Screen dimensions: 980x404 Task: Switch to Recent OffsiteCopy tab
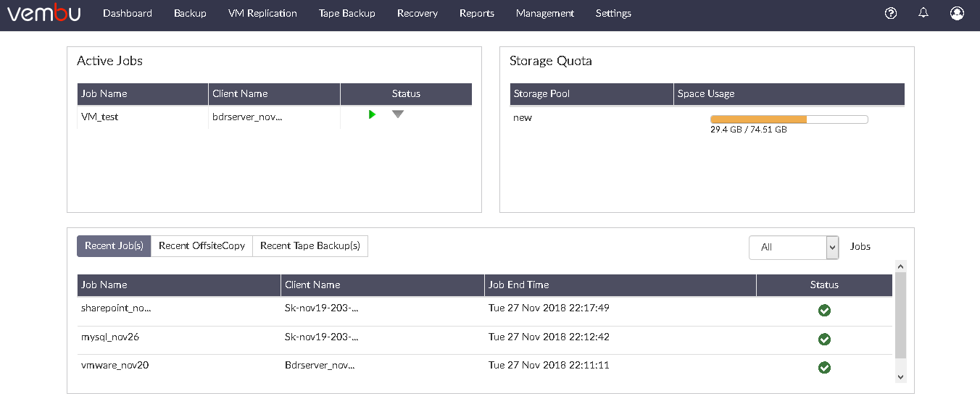pyautogui.click(x=202, y=245)
